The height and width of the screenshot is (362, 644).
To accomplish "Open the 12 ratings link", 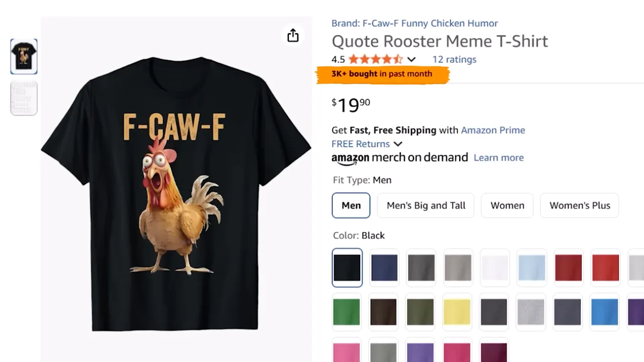I will [x=454, y=59].
